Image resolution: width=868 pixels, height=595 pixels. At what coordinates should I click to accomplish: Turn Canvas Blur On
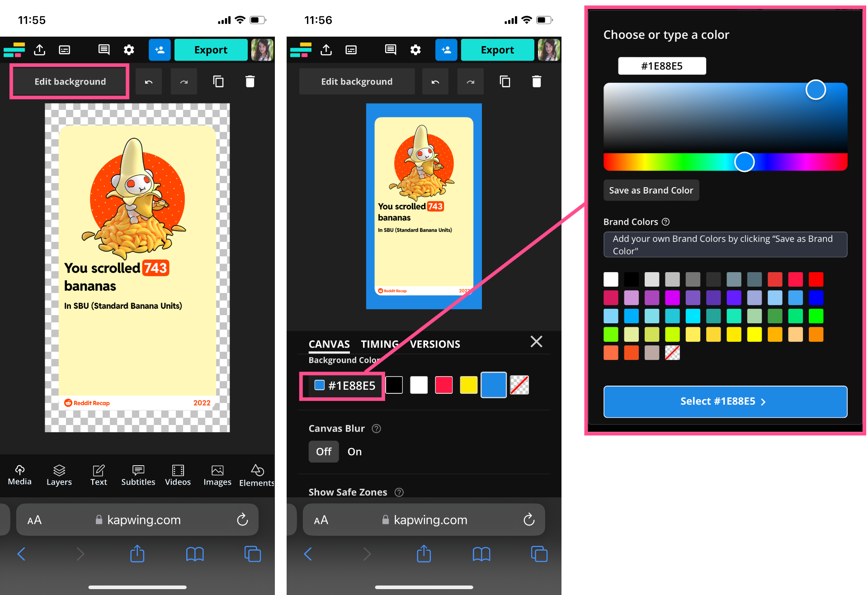pos(354,451)
